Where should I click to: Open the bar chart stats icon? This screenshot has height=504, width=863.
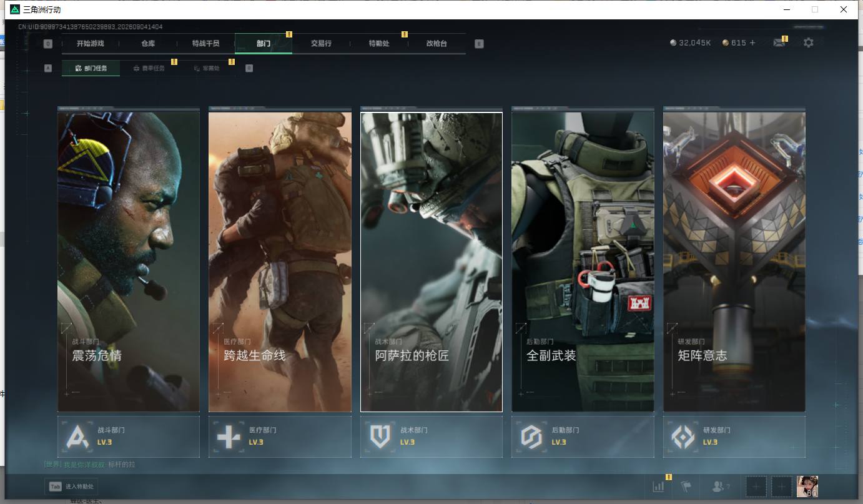point(658,487)
